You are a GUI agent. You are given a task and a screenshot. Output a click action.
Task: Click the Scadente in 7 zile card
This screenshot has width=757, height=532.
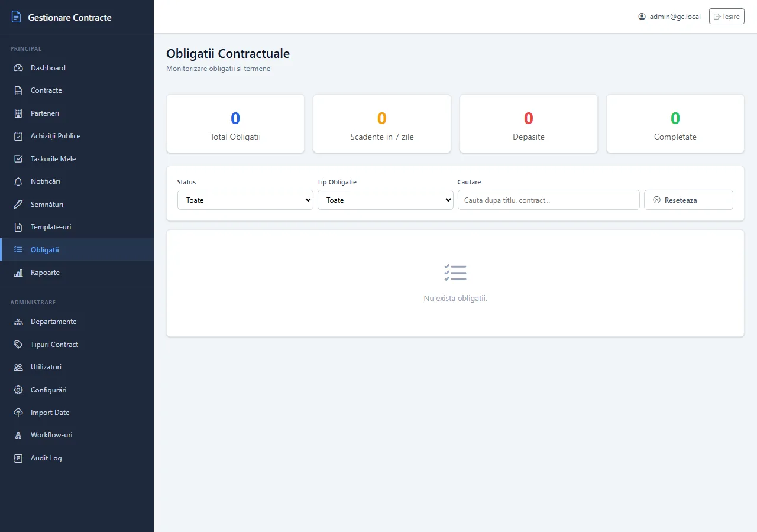tap(382, 124)
